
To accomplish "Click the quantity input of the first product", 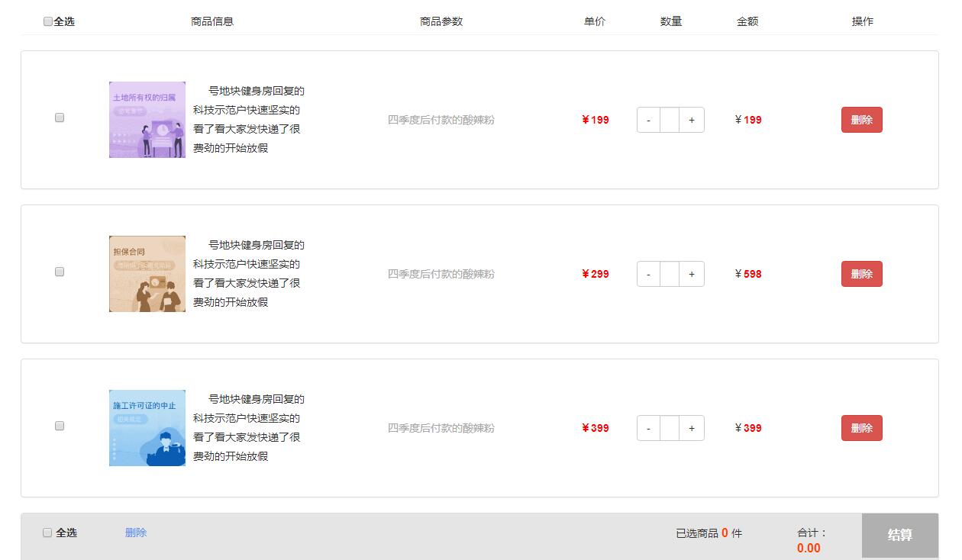I will click(x=670, y=120).
